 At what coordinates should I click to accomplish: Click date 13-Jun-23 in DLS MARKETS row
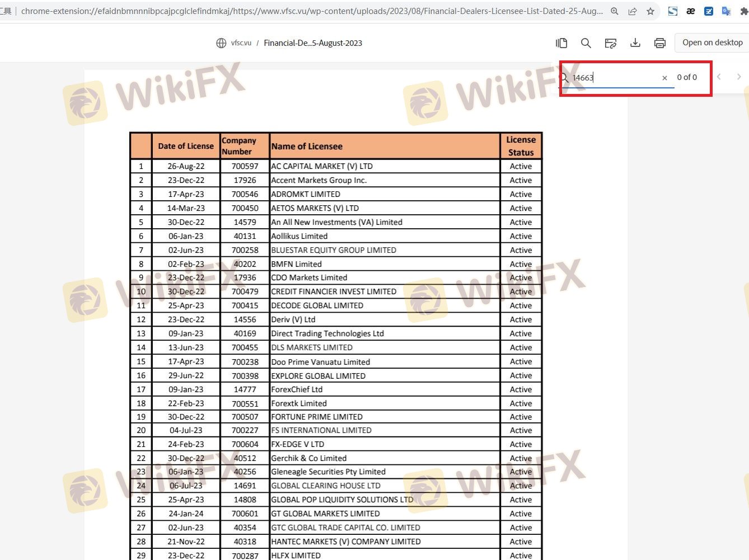[x=186, y=347]
